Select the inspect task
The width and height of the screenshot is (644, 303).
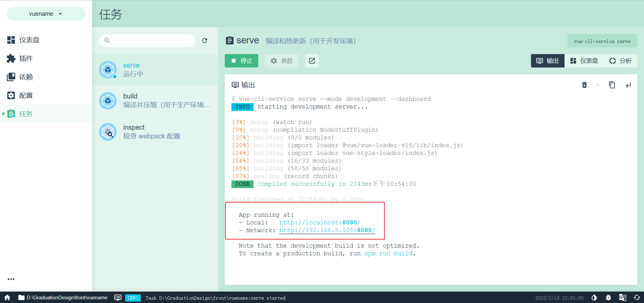point(155,132)
